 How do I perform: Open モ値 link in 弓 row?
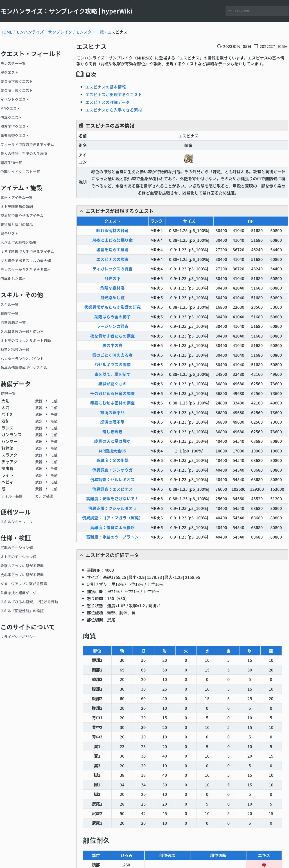tap(54, 489)
